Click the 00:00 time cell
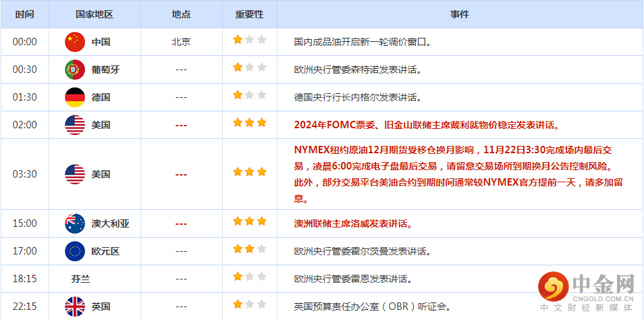Image resolution: width=644 pixels, height=320 pixels. pyautogui.click(x=25, y=42)
